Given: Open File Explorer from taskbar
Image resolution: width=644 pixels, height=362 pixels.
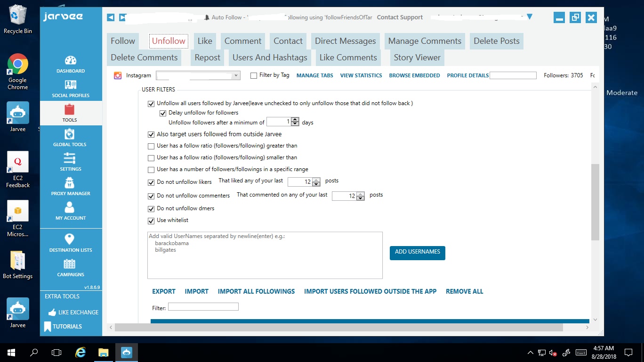Looking at the screenshot, I should [x=104, y=352].
